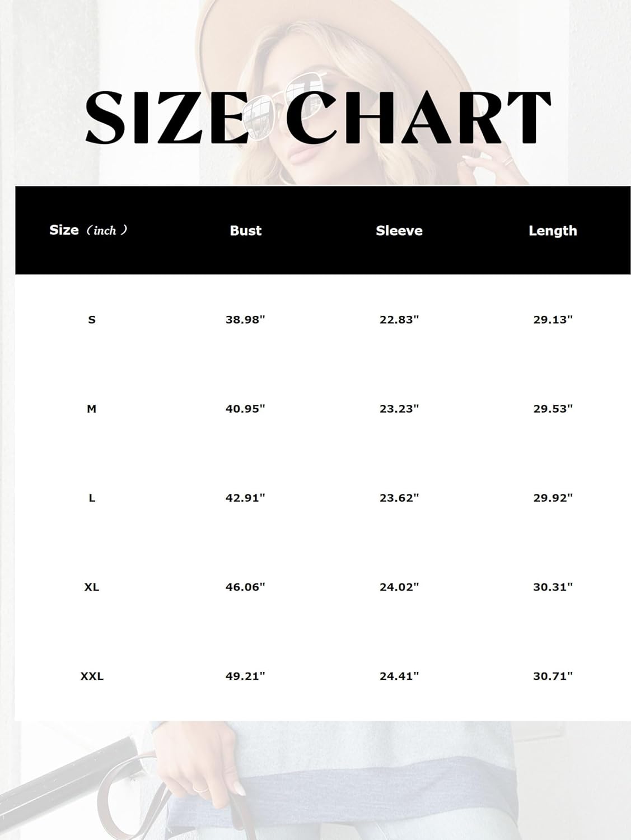Viewport: 631px width, 840px height.
Task: Click the L size row label
Action: coord(92,498)
